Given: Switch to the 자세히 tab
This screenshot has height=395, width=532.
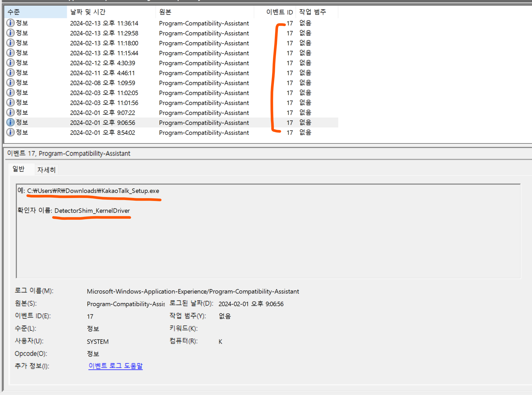Looking at the screenshot, I should coord(46,170).
